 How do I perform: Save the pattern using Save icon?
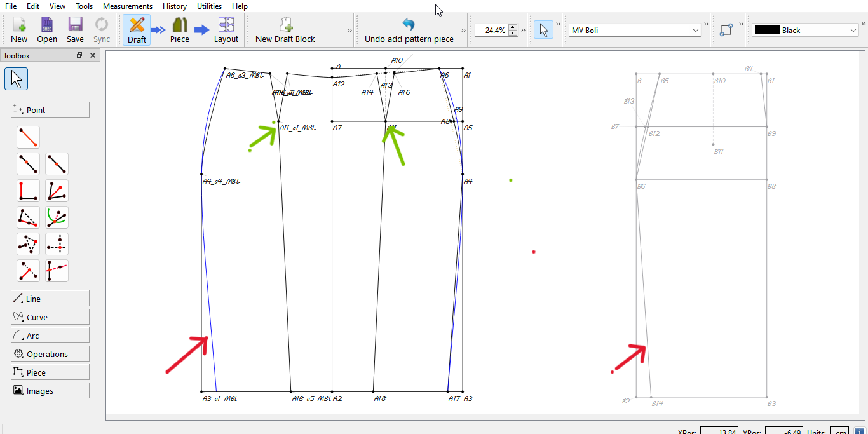(75, 30)
